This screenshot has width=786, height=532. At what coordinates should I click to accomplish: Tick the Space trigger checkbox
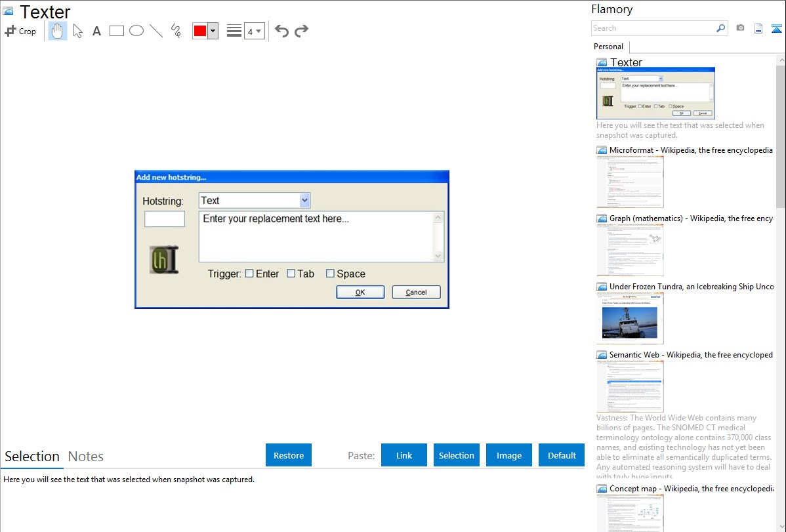pos(330,274)
